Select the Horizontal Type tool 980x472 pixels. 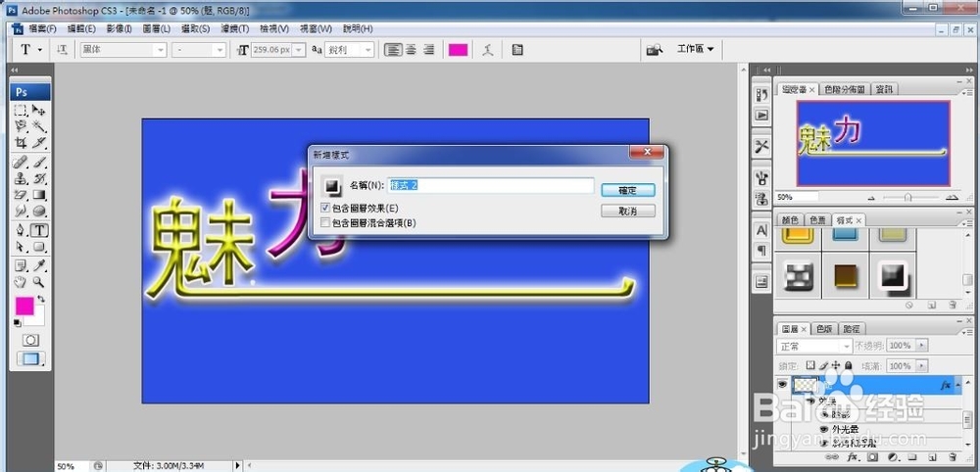[x=39, y=230]
